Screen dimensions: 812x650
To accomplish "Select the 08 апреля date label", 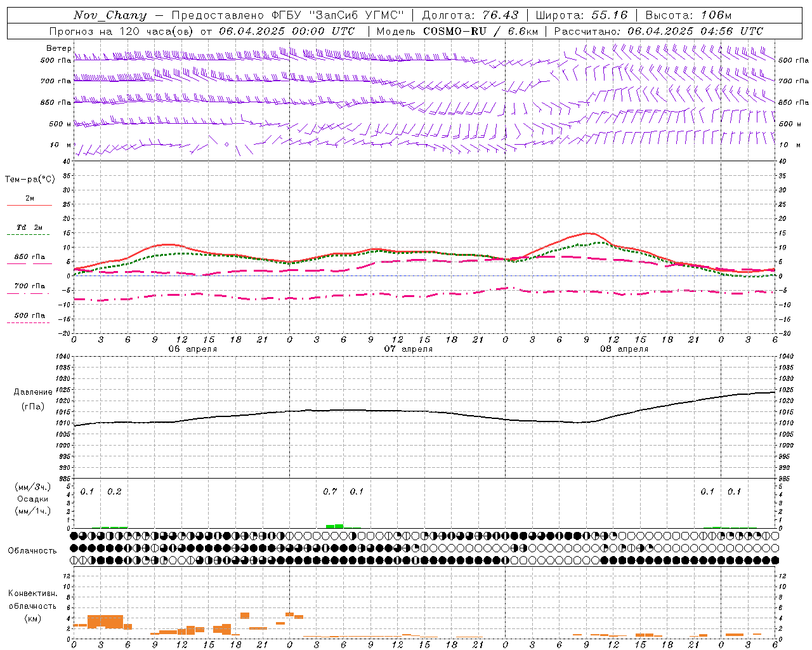I will 624,349.
